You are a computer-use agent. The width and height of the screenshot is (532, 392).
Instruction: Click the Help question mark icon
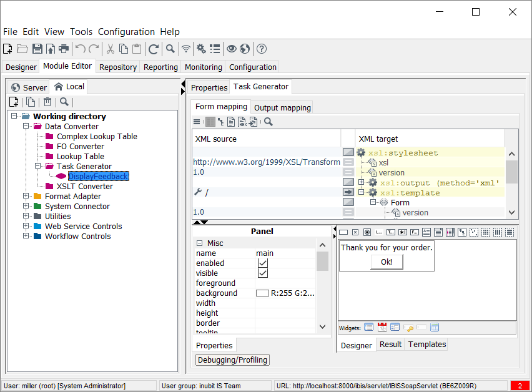262,49
